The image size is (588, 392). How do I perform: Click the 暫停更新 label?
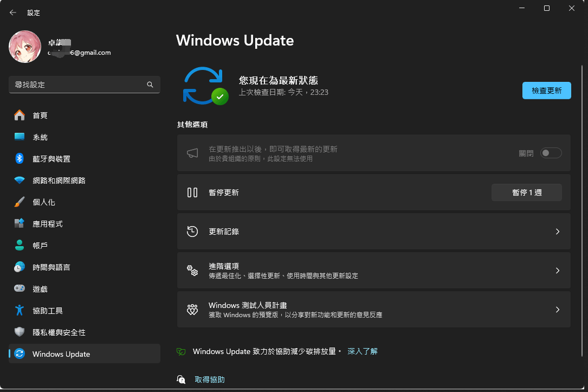224,192
